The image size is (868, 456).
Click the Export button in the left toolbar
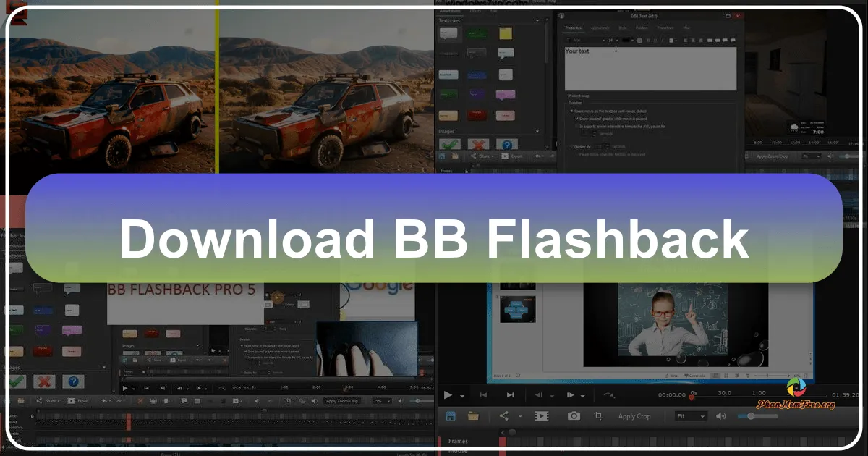click(x=81, y=401)
